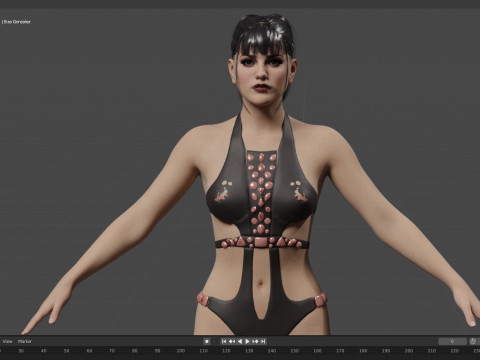Jump to next keyframe

255,341
